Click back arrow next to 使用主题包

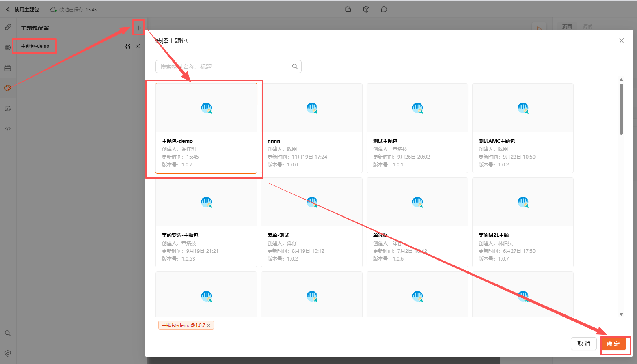[8, 9]
